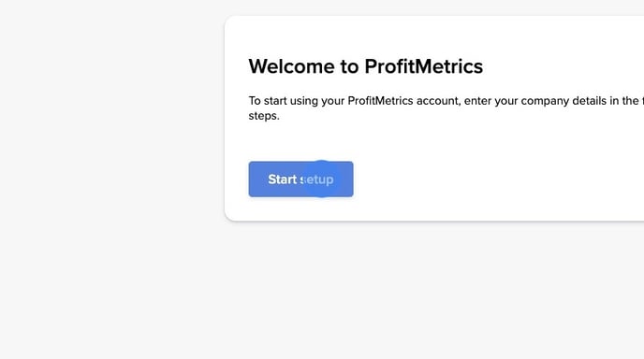This screenshot has height=359, width=644.
Task: Click empty white area below Start setup
Action: coord(300,209)
